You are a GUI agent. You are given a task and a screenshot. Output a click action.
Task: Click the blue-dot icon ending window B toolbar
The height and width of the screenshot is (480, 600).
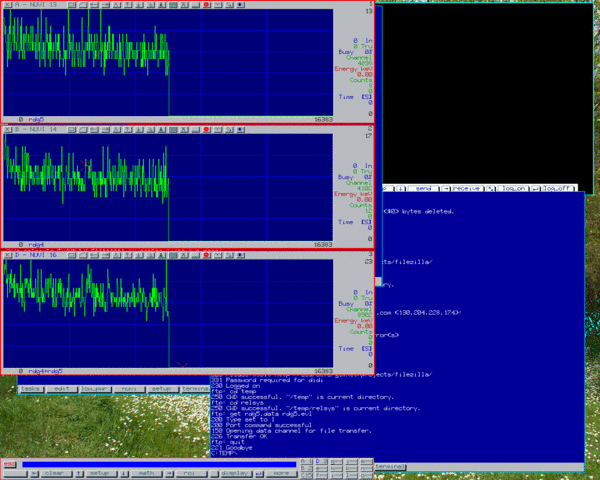pyautogui.click(x=240, y=129)
